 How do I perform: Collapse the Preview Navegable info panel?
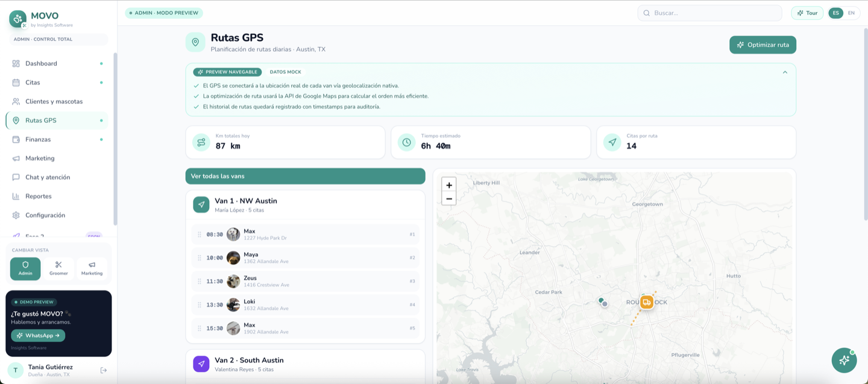point(785,72)
